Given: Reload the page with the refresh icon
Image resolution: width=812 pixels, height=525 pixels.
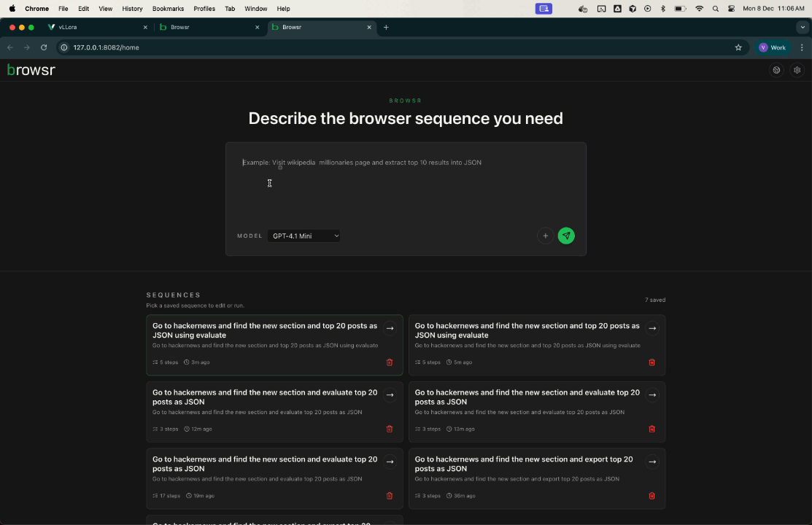Looking at the screenshot, I should coord(44,47).
